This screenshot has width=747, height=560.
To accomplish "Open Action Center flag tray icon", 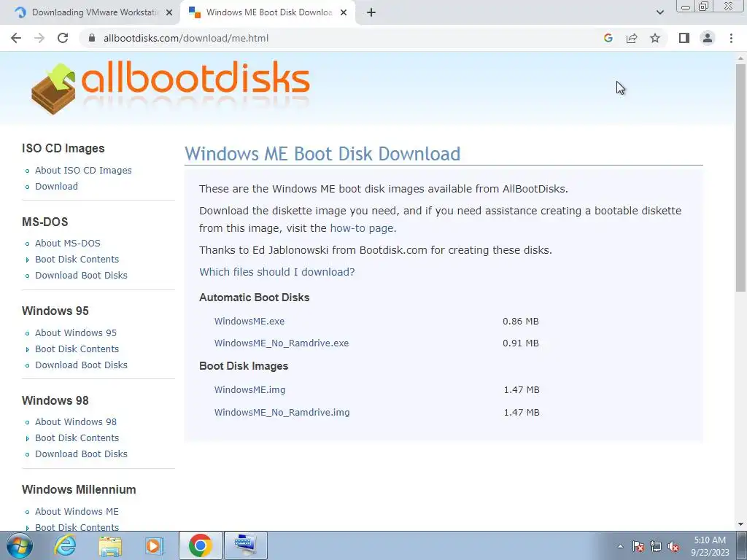I will pyautogui.click(x=638, y=546).
